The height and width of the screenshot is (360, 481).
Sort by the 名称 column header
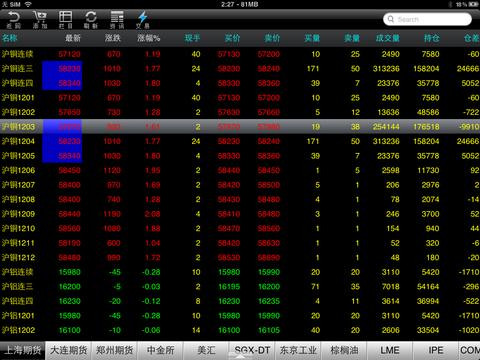10,38
